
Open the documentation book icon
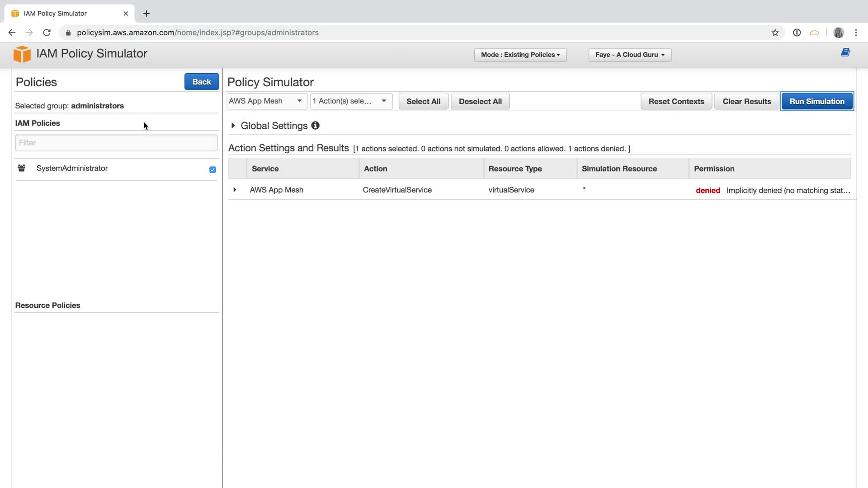(845, 52)
